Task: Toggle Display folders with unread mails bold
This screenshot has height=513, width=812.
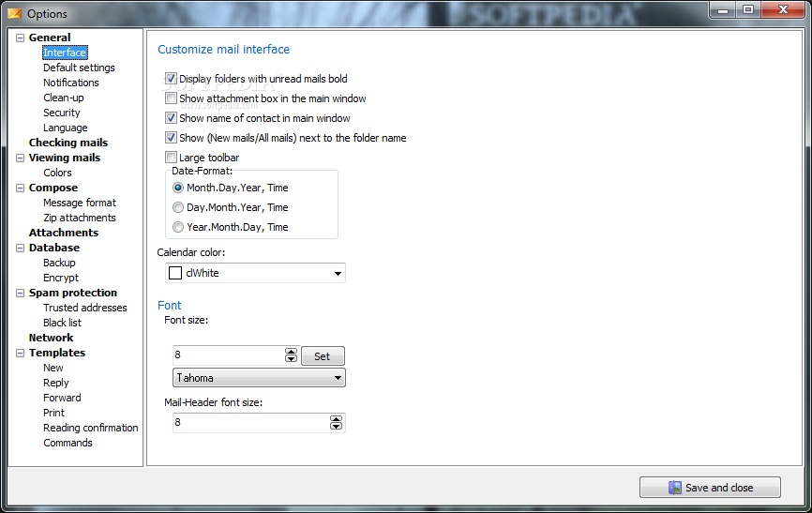Action: [x=171, y=79]
